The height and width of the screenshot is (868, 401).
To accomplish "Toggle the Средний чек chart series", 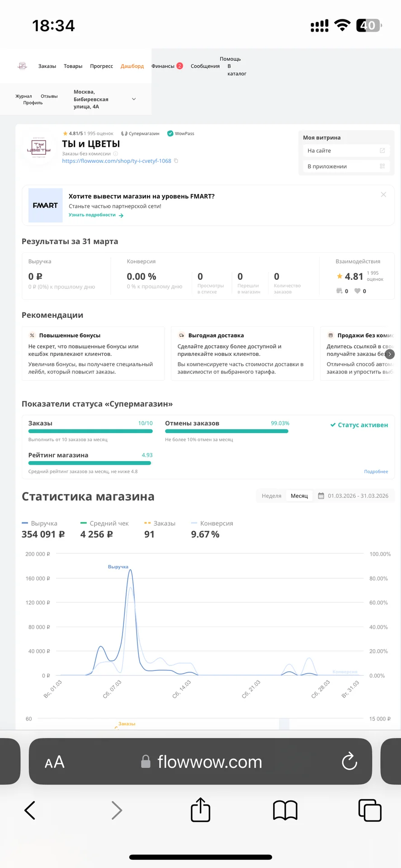I will tap(104, 524).
